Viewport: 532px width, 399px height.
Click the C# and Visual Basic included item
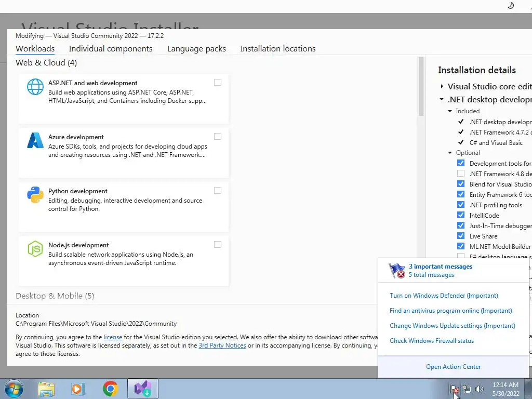[x=496, y=143]
